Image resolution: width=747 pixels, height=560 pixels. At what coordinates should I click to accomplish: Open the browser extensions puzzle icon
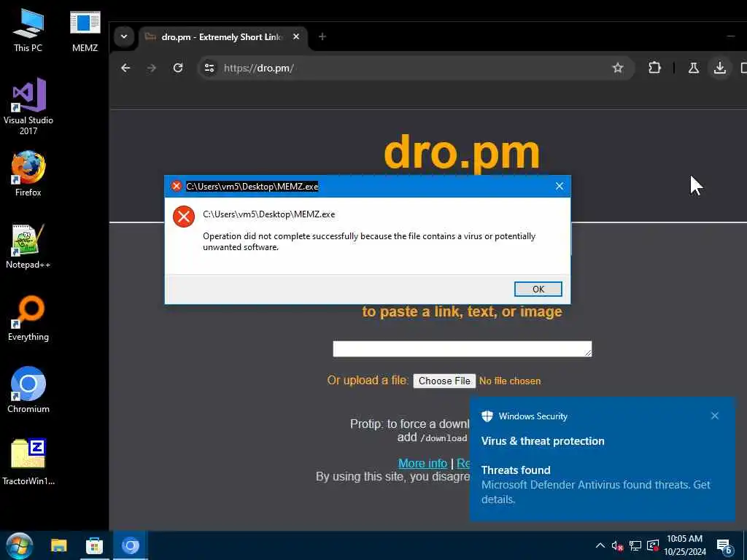[654, 68]
